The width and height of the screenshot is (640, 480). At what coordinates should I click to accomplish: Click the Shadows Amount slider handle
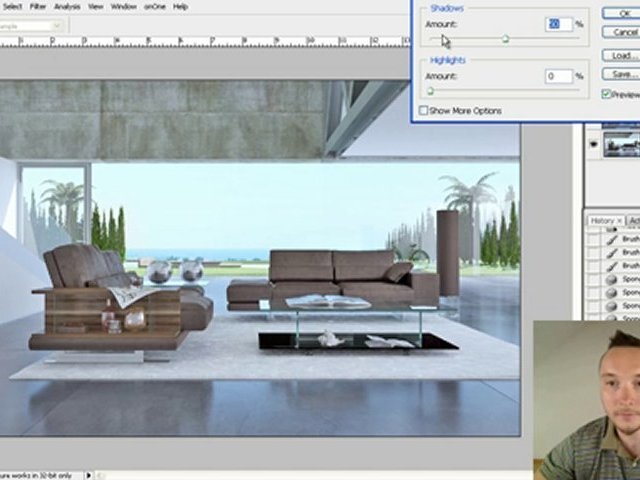coord(505,39)
